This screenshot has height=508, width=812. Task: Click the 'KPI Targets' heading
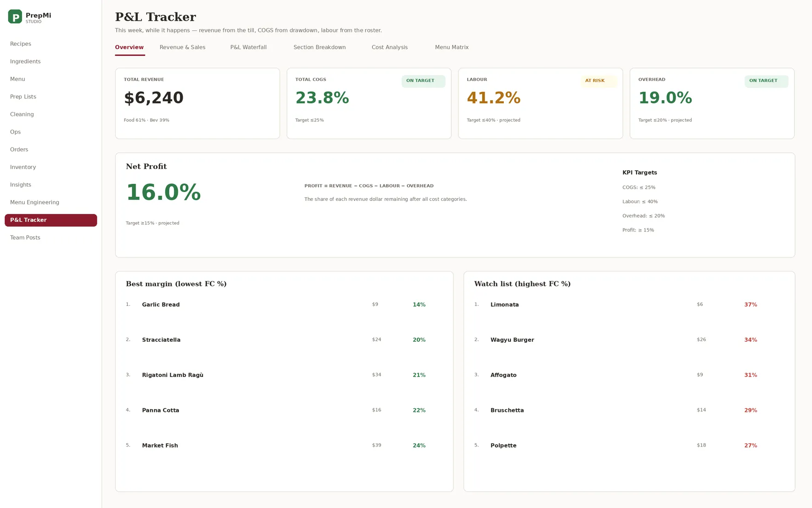[639, 173]
